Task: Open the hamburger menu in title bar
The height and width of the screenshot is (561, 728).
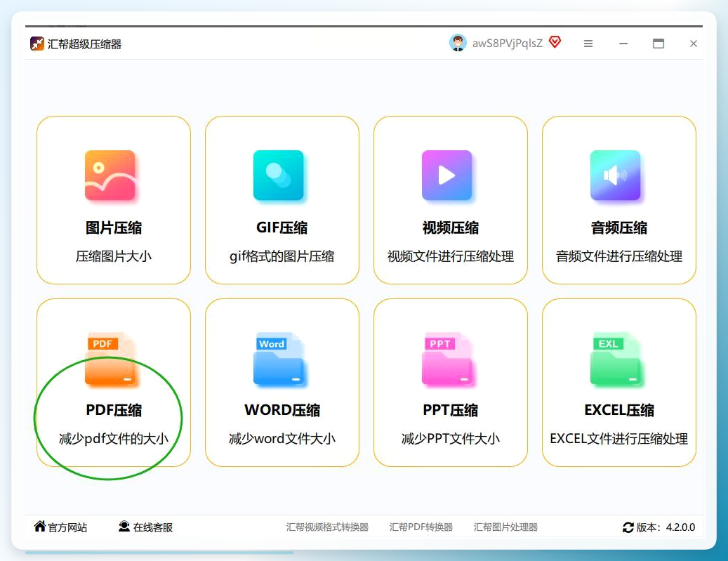Action: [588, 44]
